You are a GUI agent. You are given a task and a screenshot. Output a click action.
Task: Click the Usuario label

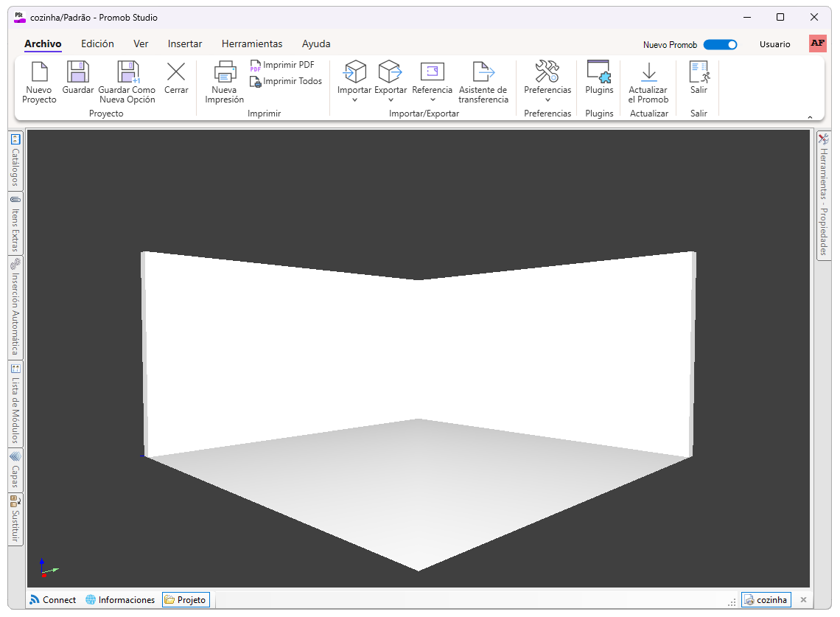[774, 44]
